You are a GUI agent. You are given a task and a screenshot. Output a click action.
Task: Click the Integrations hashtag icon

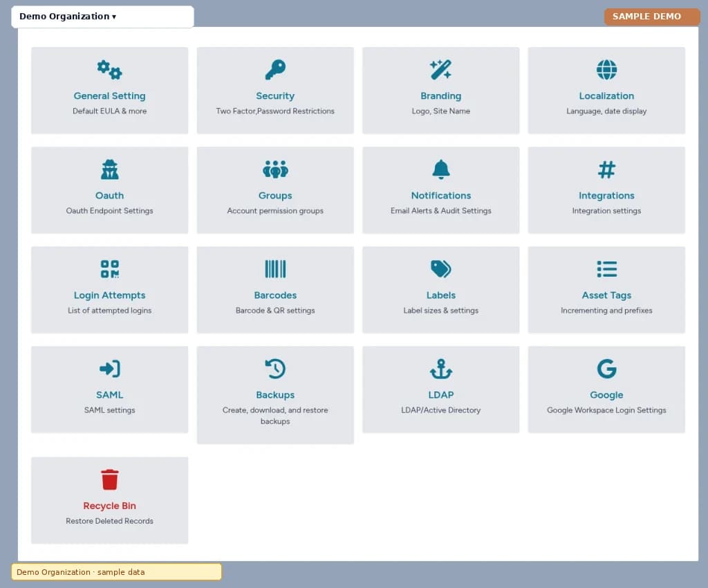[x=606, y=169]
